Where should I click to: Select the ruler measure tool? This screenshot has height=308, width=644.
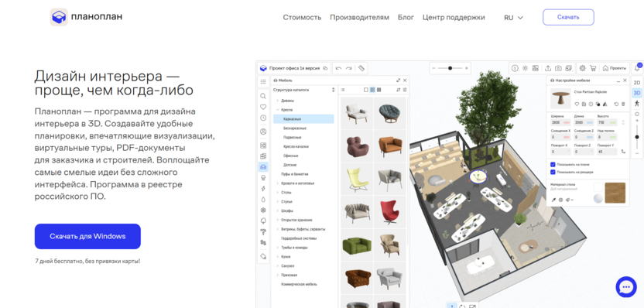(361, 68)
